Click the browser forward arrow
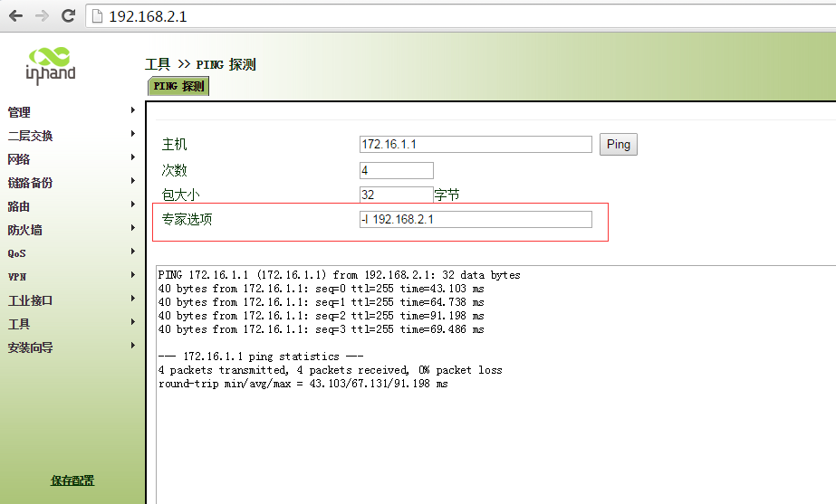 click(42, 16)
